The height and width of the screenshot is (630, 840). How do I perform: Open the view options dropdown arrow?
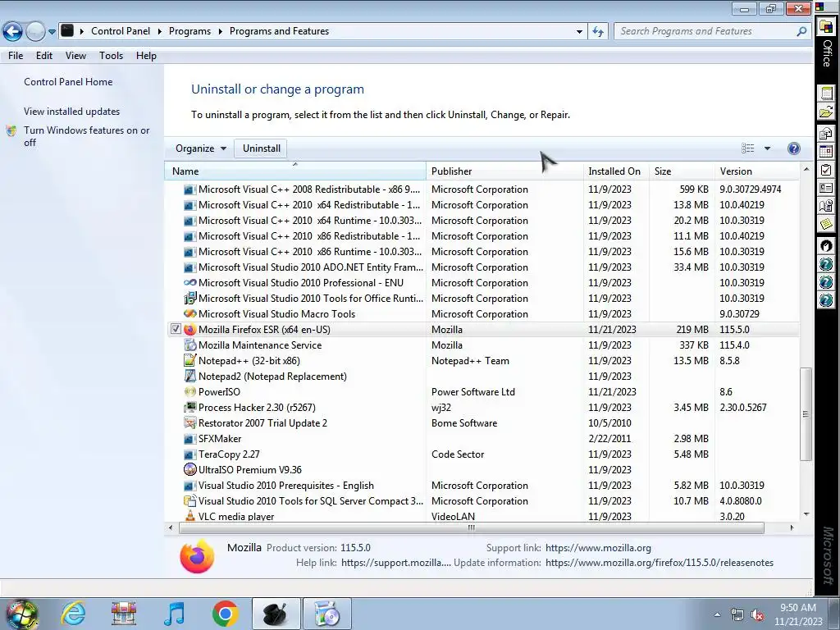pyautogui.click(x=767, y=148)
